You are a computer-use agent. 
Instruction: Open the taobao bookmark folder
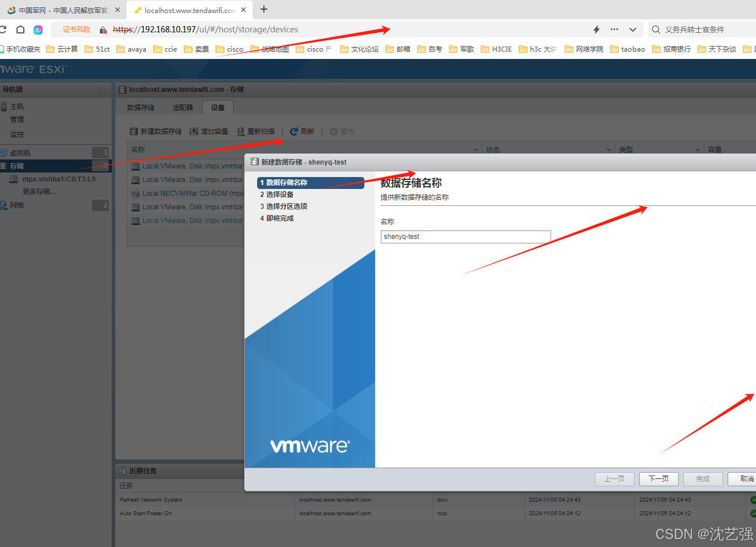pos(628,49)
